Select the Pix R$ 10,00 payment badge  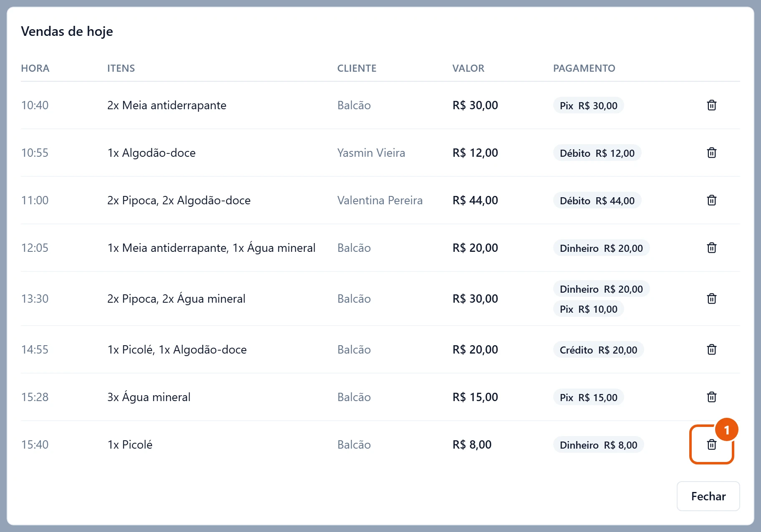[x=588, y=309]
